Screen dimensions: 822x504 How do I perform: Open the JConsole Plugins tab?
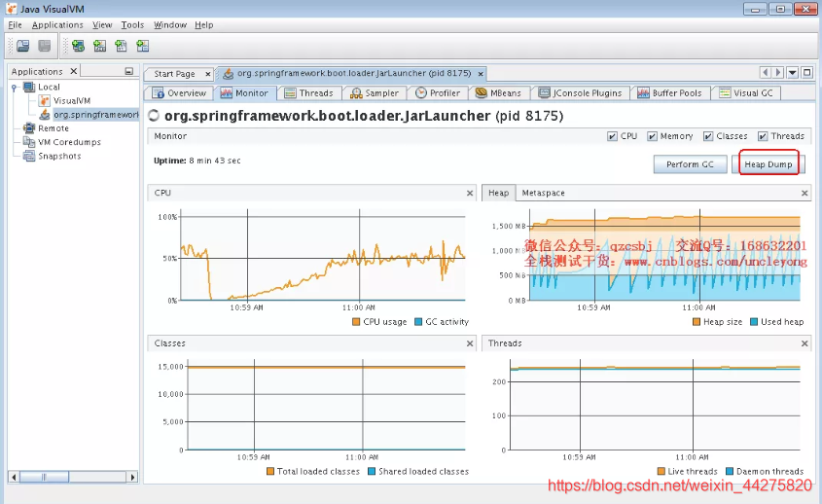(x=581, y=93)
